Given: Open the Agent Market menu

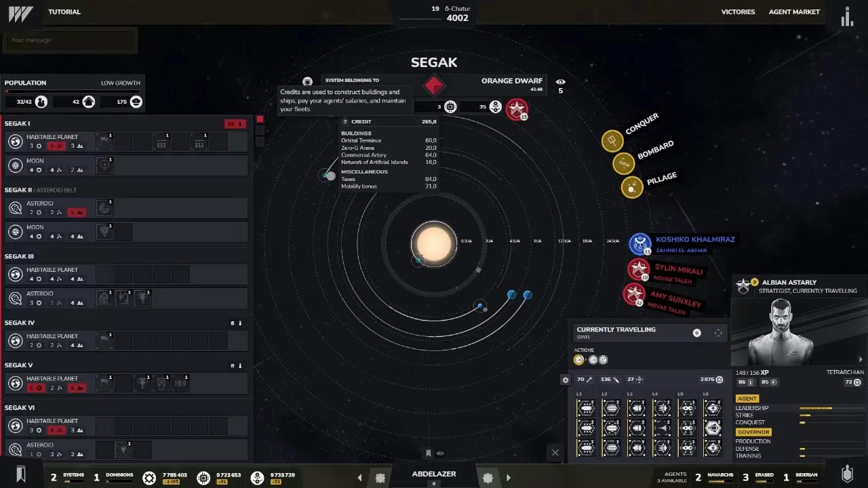Looking at the screenshot, I should pyautogui.click(x=794, y=12).
